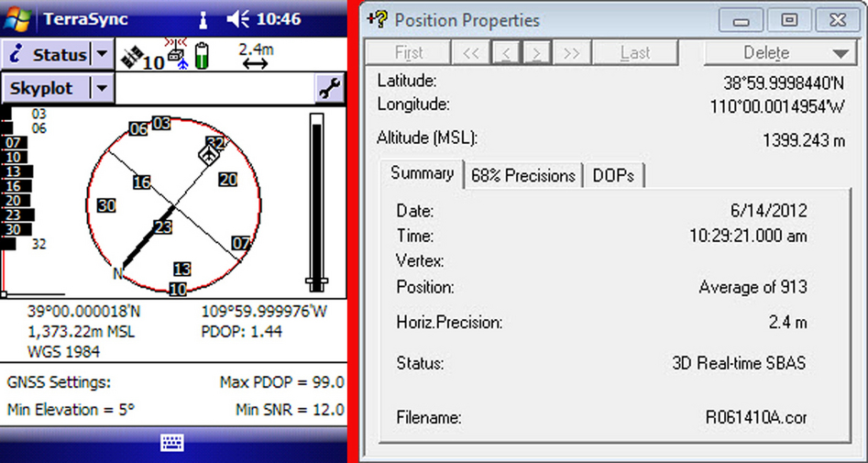The height and width of the screenshot is (463, 868).
Task: Open the Status section dropdown arrow
Action: [102, 54]
